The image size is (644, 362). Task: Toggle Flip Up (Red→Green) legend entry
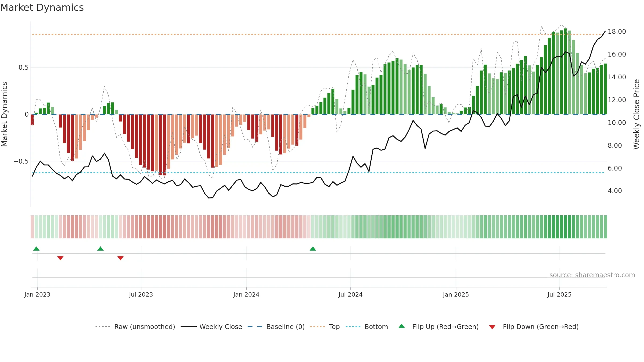(438, 327)
